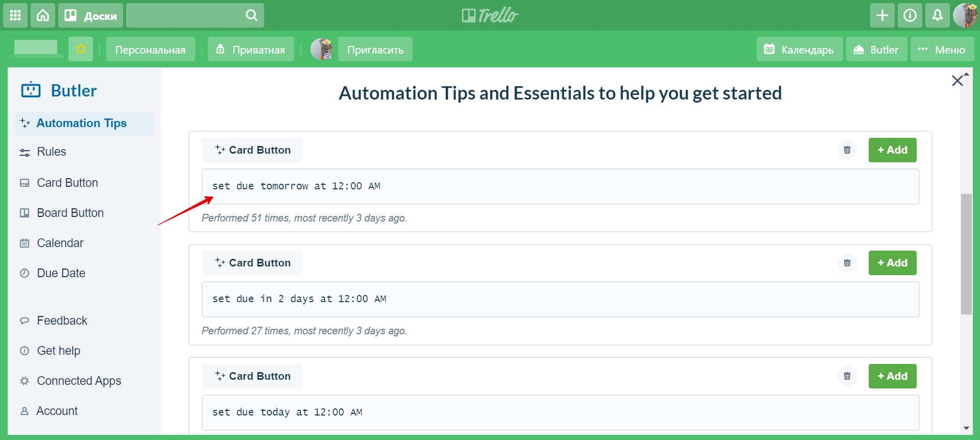Click the Due Date clock icon

[25, 273]
